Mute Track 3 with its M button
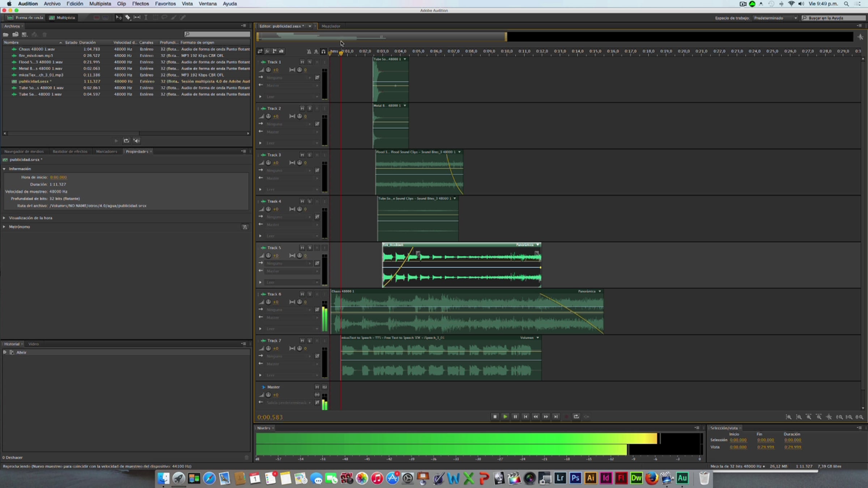 (x=302, y=155)
